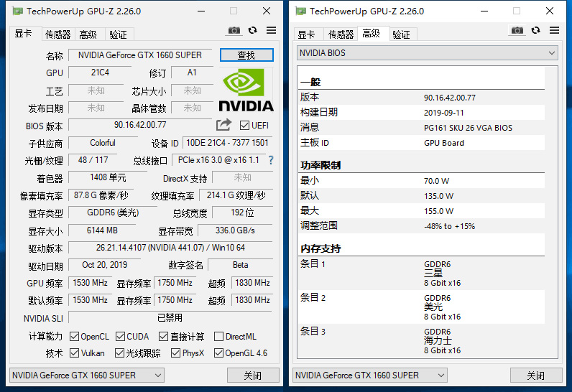Click the GPU Board value in the 主板 ID row
Screen dimensions: 572x392
tap(444, 143)
